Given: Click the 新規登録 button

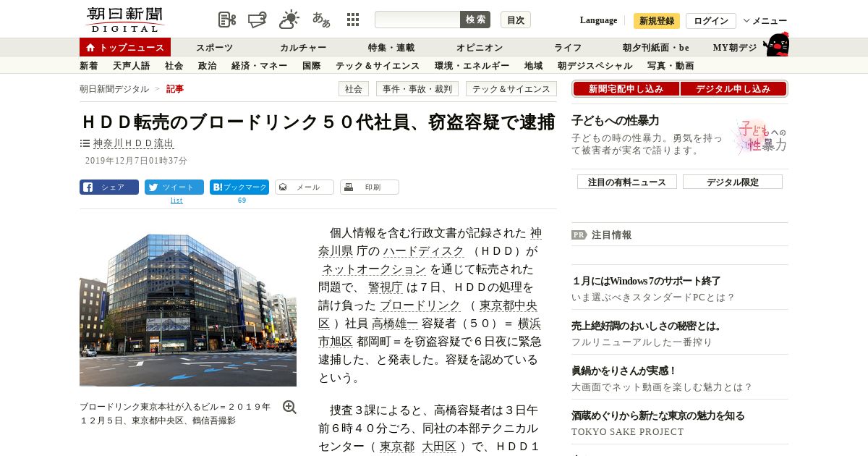Looking at the screenshot, I should [x=657, y=21].
